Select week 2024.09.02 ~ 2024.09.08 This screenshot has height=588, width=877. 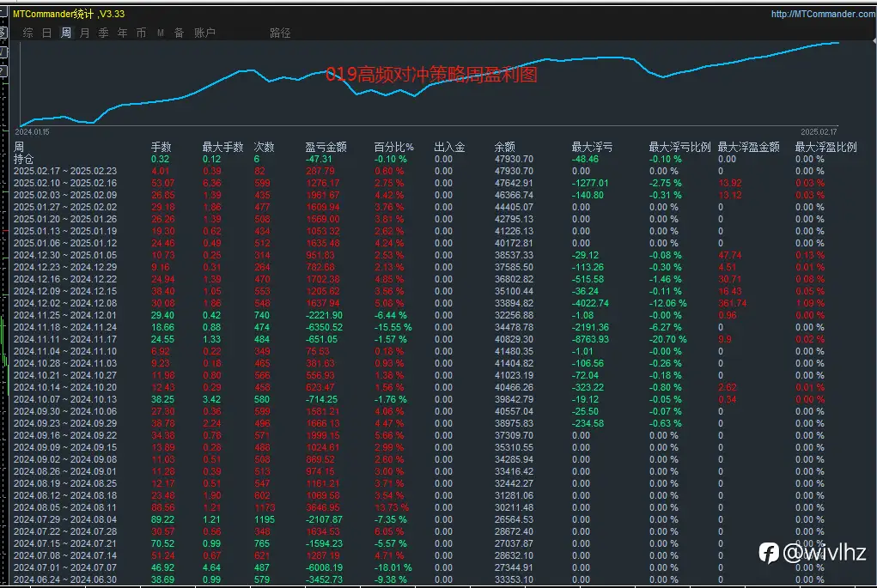click(65, 459)
